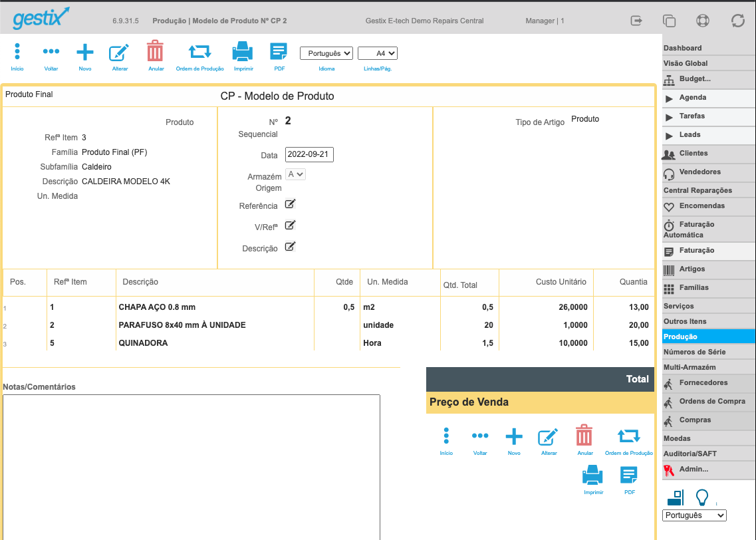Click the bottom Alterar edit icon

[x=548, y=437]
